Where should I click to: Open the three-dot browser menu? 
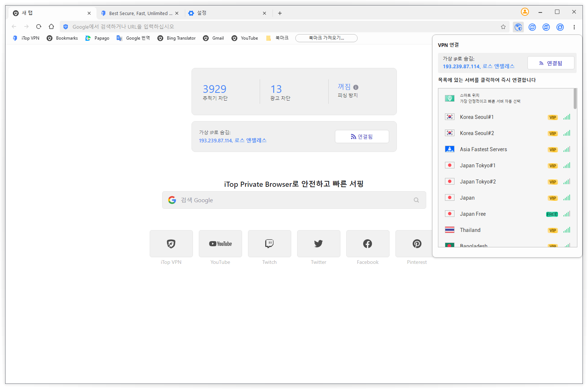574,27
